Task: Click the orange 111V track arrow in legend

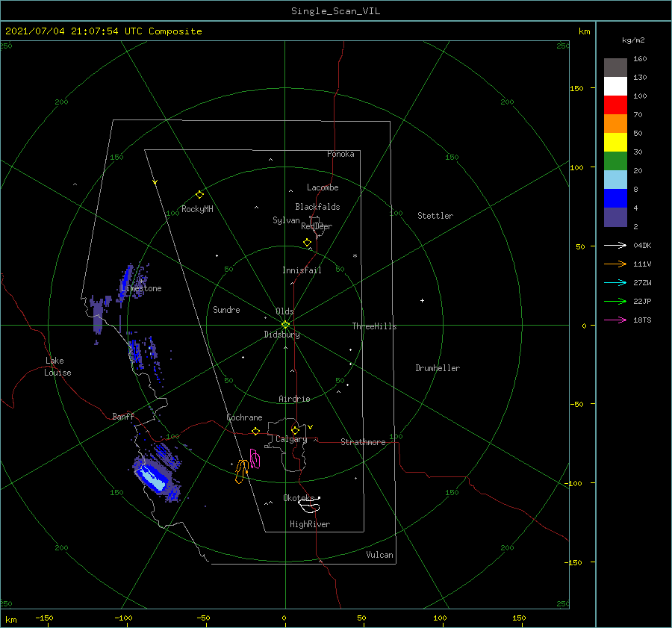Action: pyautogui.click(x=615, y=264)
